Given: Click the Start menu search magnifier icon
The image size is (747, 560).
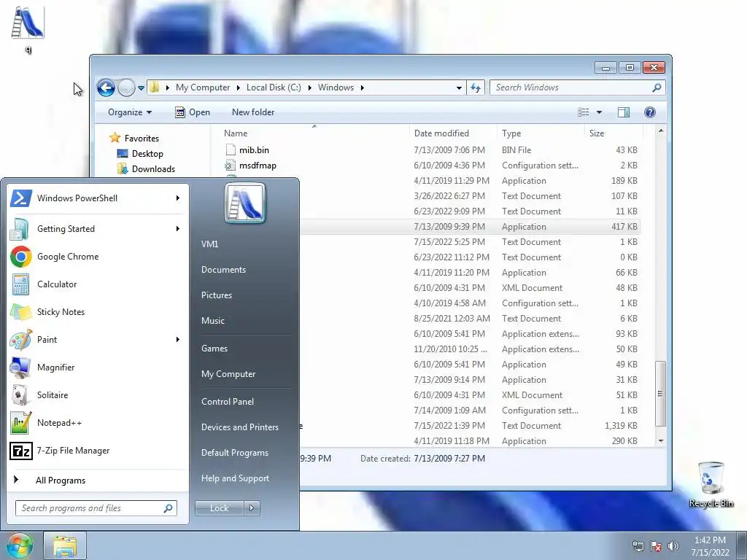Looking at the screenshot, I should coord(168,508).
